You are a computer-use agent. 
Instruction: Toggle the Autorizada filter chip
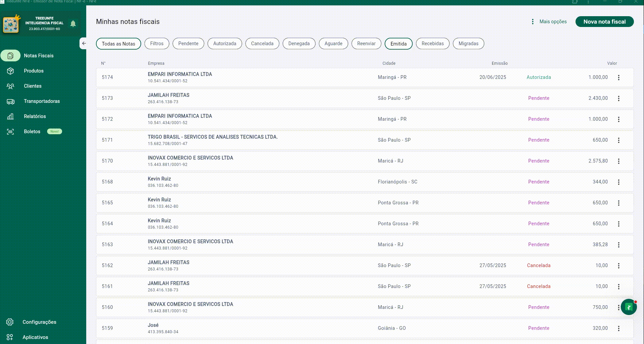coord(225,44)
